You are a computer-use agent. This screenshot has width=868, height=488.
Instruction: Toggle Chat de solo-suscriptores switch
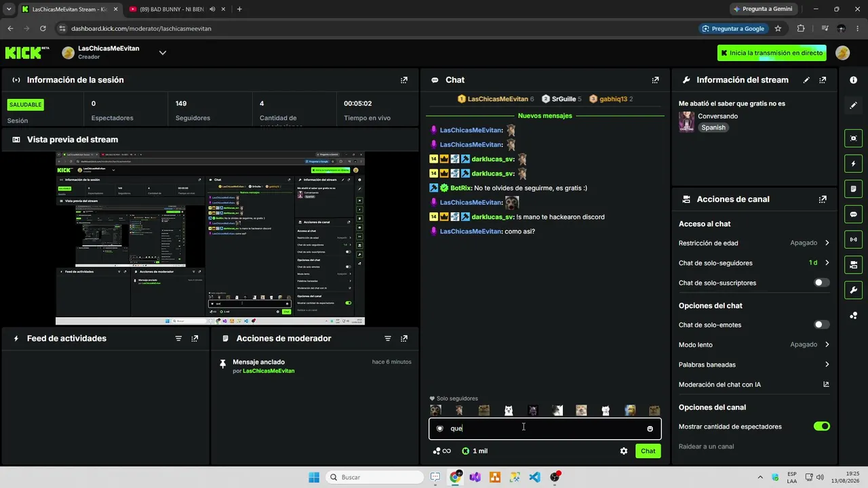821,283
